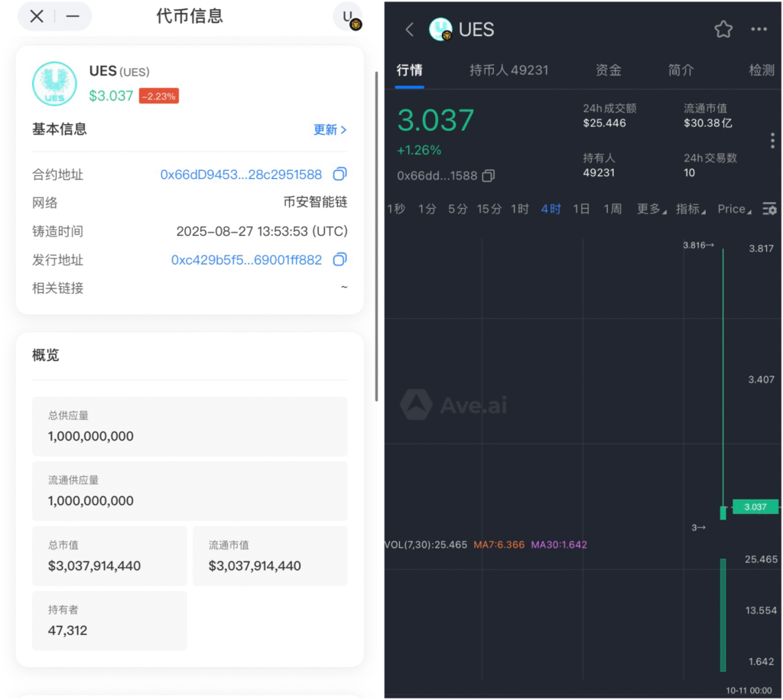Click the UES token logo in info card

(54, 83)
